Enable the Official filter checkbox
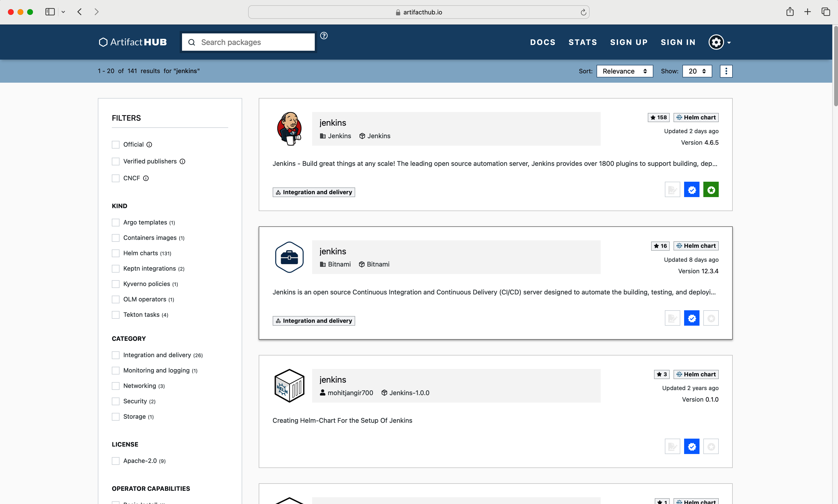The height and width of the screenshot is (504, 838). click(x=116, y=144)
